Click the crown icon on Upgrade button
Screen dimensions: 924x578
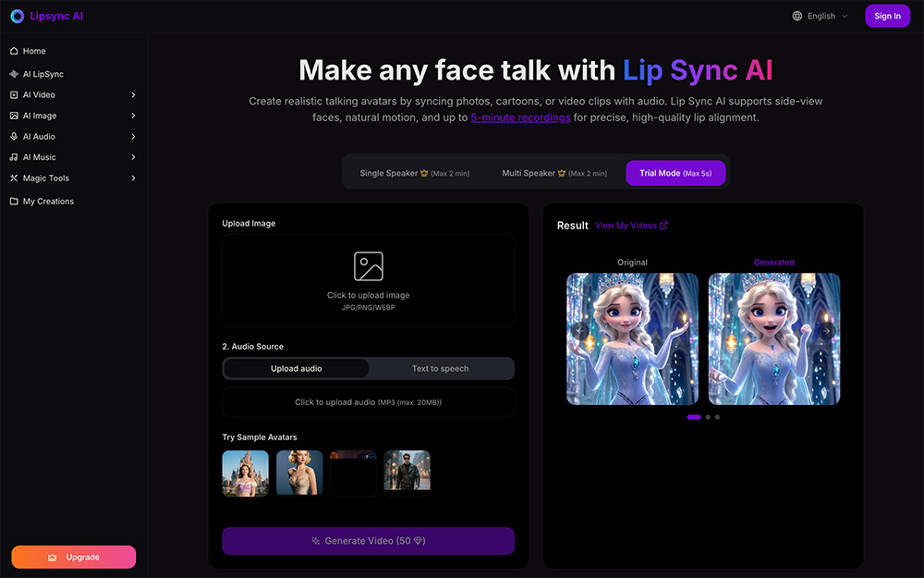tap(52, 558)
